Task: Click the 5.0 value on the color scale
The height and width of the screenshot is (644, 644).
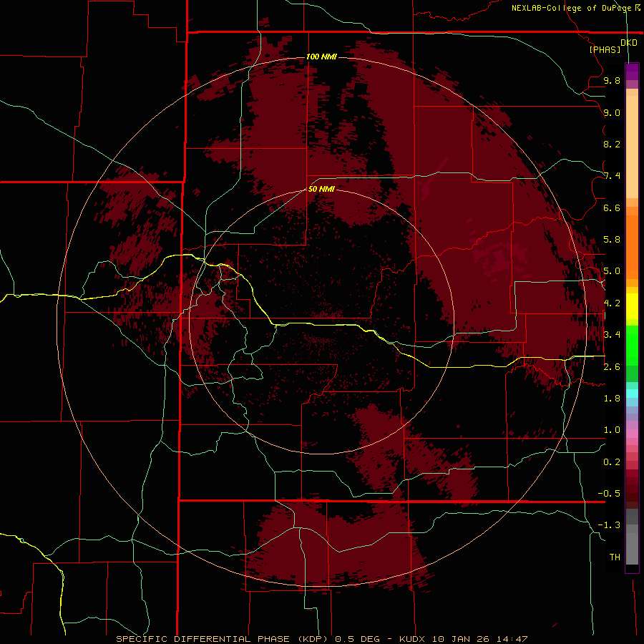Action: (612, 271)
